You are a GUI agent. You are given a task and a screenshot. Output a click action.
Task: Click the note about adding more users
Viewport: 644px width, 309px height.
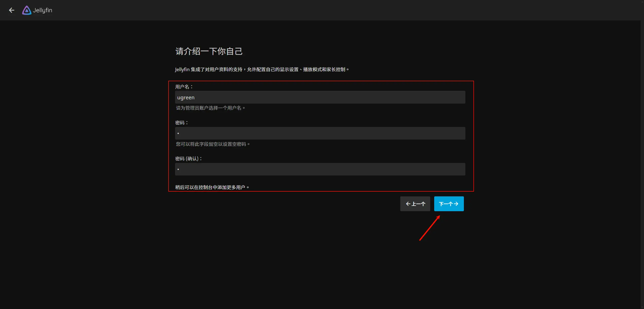(x=212, y=187)
